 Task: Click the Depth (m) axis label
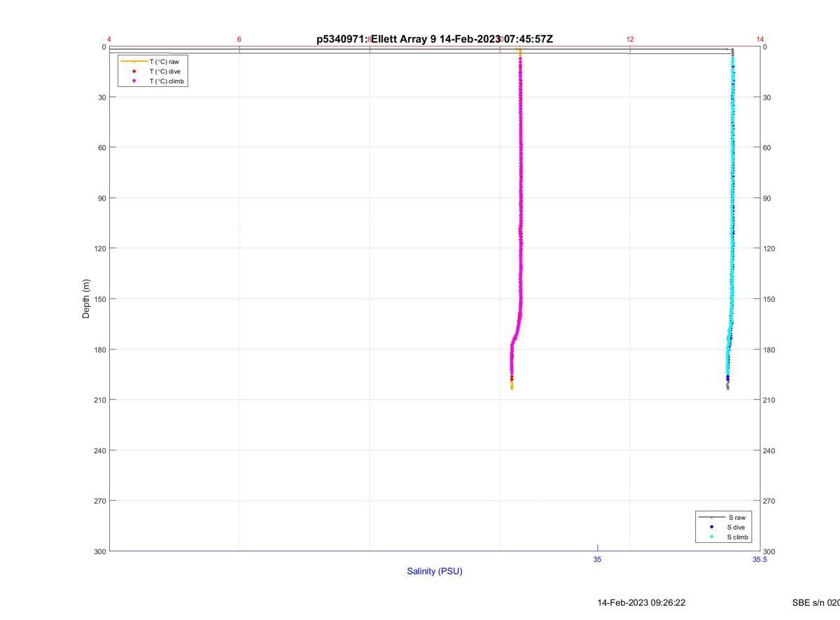pos(86,299)
